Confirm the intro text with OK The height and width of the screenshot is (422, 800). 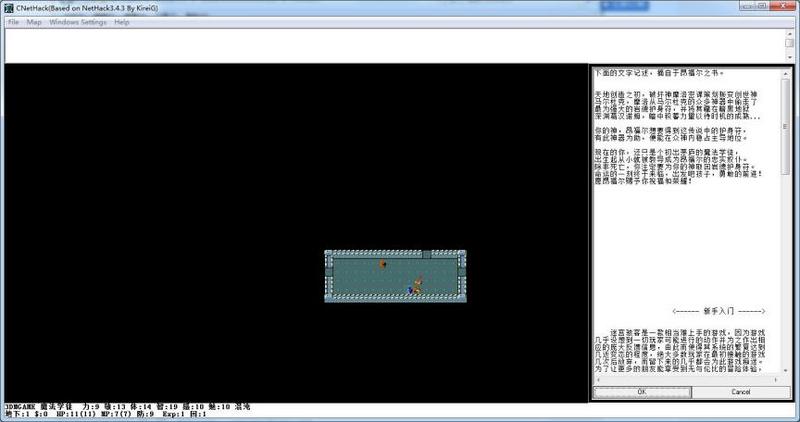(642, 392)
